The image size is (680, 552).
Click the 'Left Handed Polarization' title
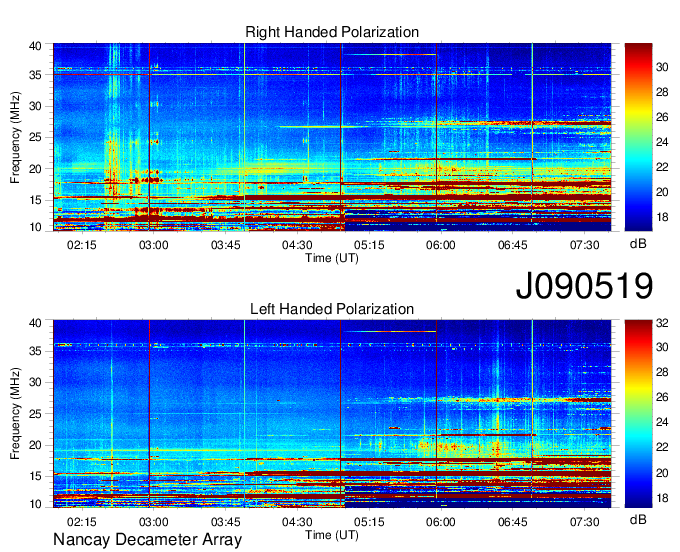pyautogui.click(x=332, y=309)
